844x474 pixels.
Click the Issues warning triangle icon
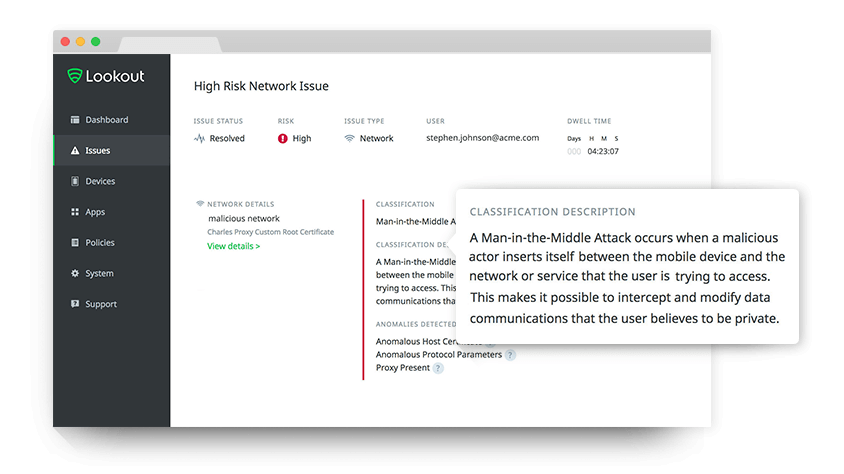(75, 151)
